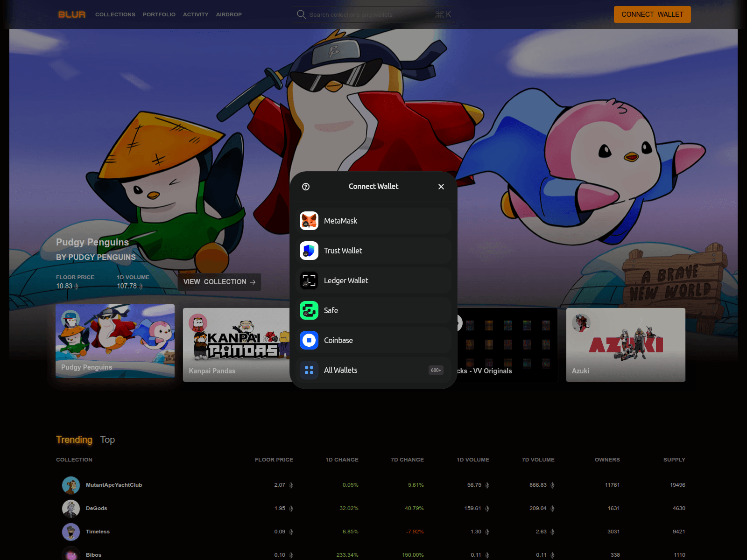Click the MutantApeYachtClub avatar icon

(71, 485)
